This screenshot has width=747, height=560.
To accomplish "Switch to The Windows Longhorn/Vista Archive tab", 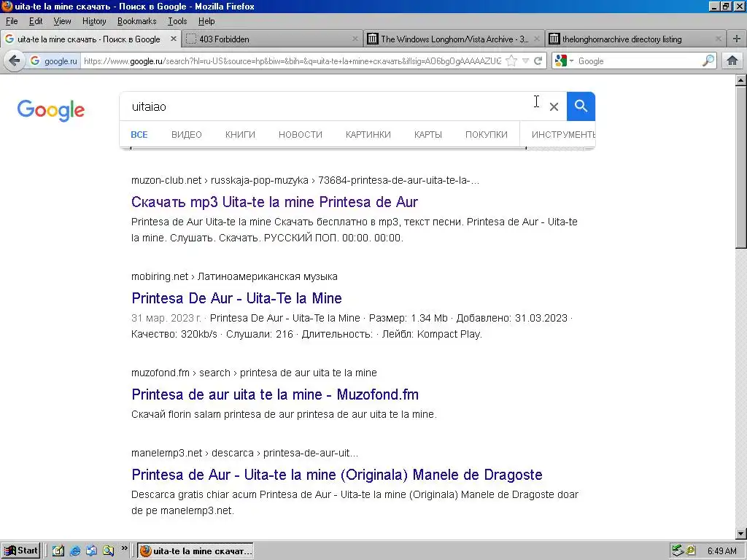I will tap(454, 39).
